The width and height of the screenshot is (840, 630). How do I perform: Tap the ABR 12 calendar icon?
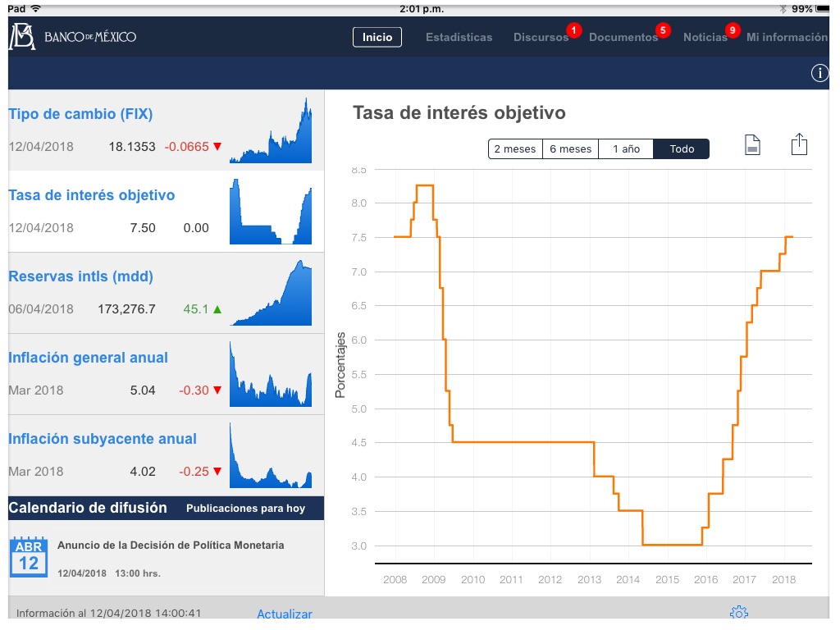pos(29,556)
